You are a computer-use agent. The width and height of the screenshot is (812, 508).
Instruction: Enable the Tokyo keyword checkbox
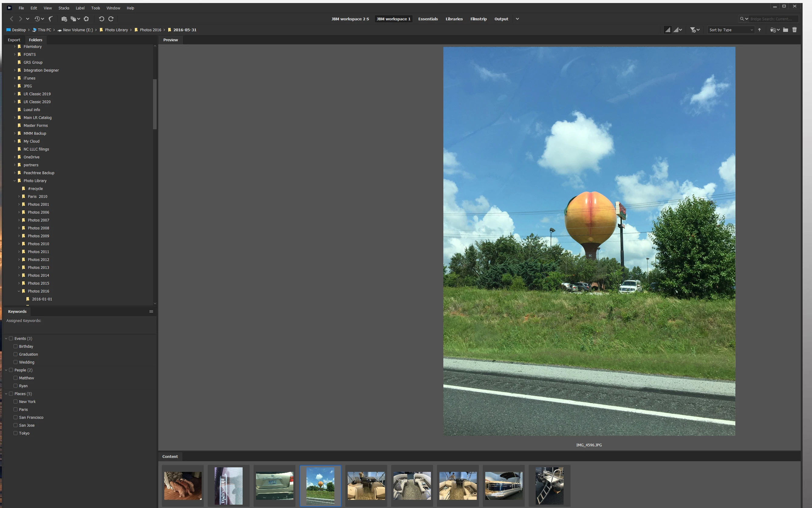(x=15, y=433)
